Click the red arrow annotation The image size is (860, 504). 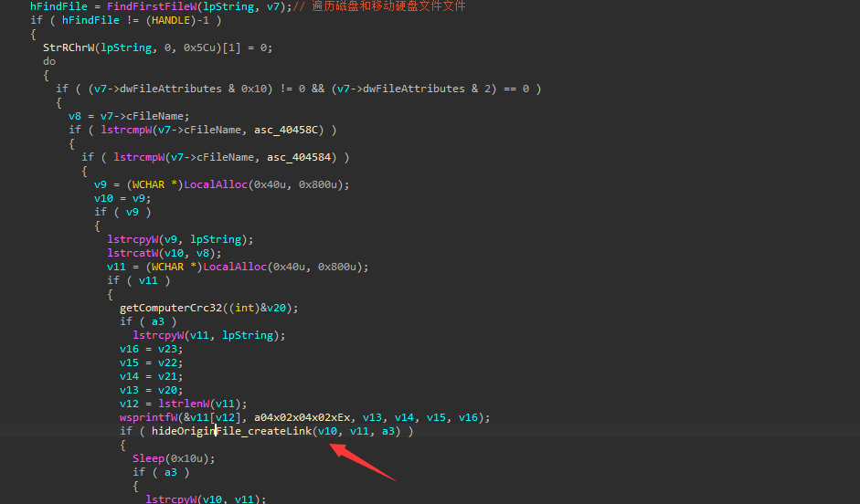coord(362,462)
